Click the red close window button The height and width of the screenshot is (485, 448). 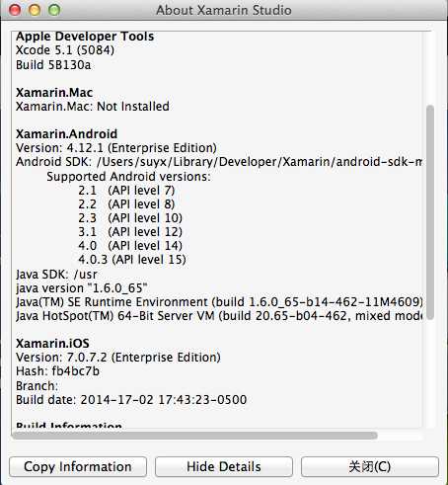15,10
